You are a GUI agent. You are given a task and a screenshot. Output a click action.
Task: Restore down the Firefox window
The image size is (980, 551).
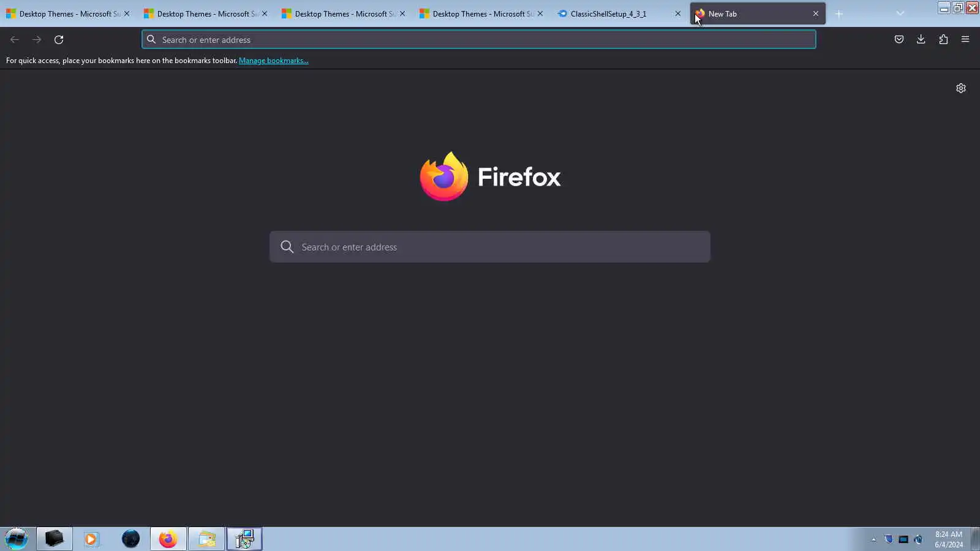point(958,8)
